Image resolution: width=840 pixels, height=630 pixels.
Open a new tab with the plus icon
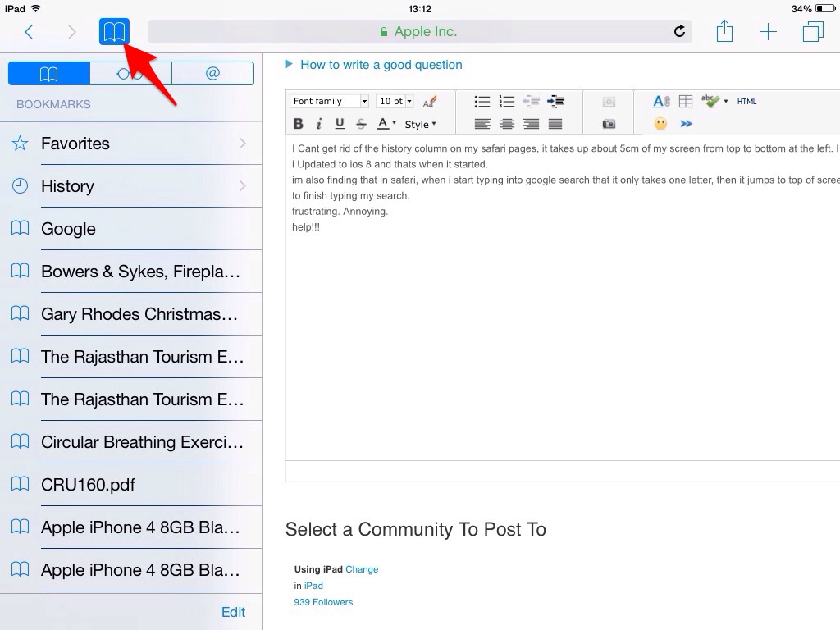pyautogui.click(x=768, y=32)
